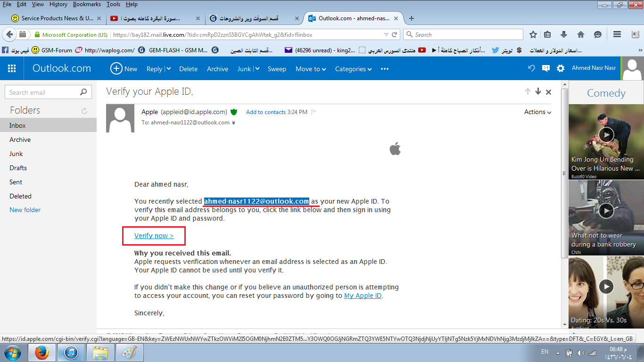Flag this message from Apple

(x=314, y=112)
